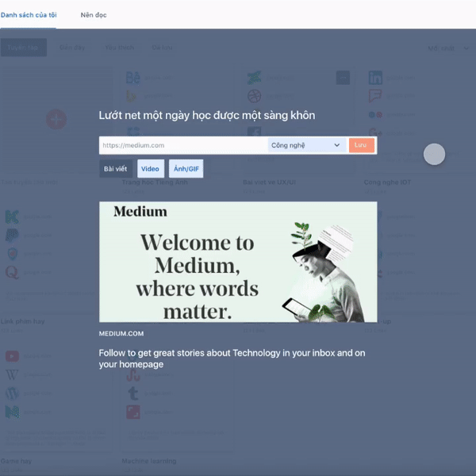Select the Ảnh/GIF content type
Image resolution: width=476 pixels, height=476 pixels.
pos(186,169)
